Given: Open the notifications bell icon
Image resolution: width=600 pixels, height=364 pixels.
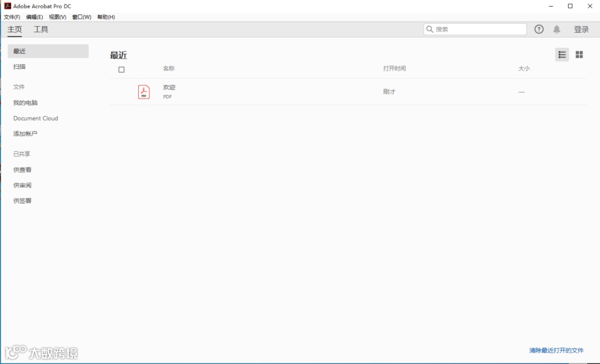Looking at the screenshot, I should click(x=557, y=29).
